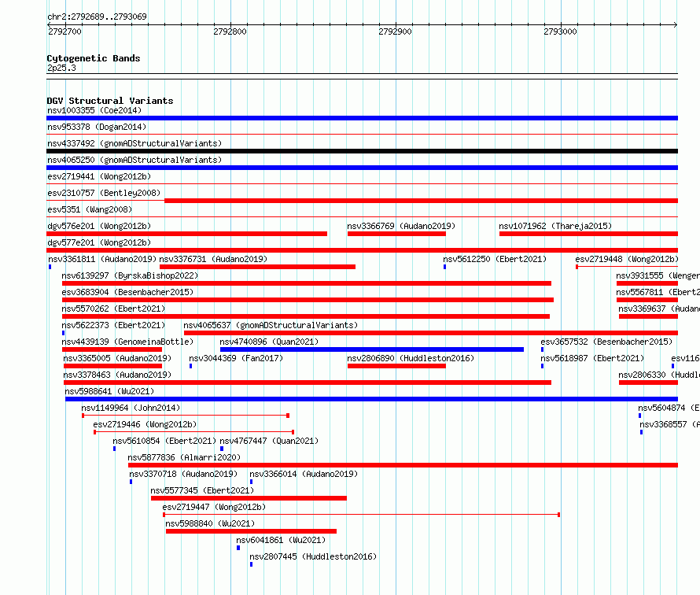Select the nsv4337492 gnomAD variant label
The height and width of the screenshot is (595, 700).
point(134,143)
